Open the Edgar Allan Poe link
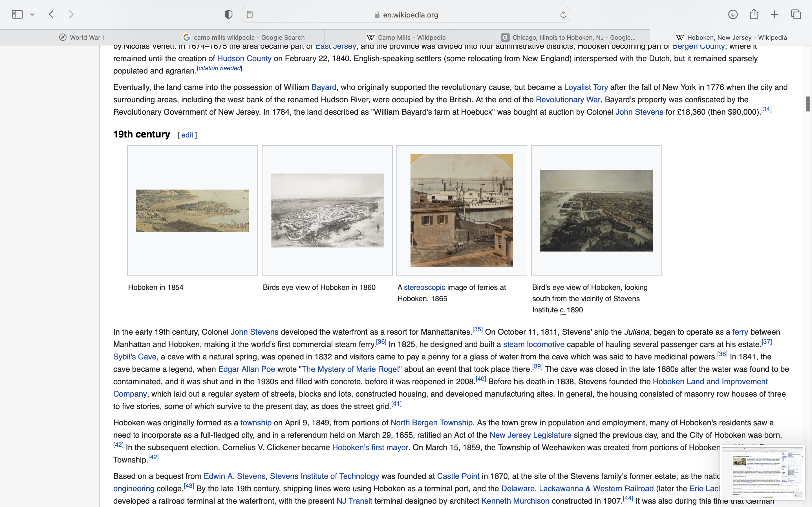This screenshot has width=812, height=507. (247, 369)
